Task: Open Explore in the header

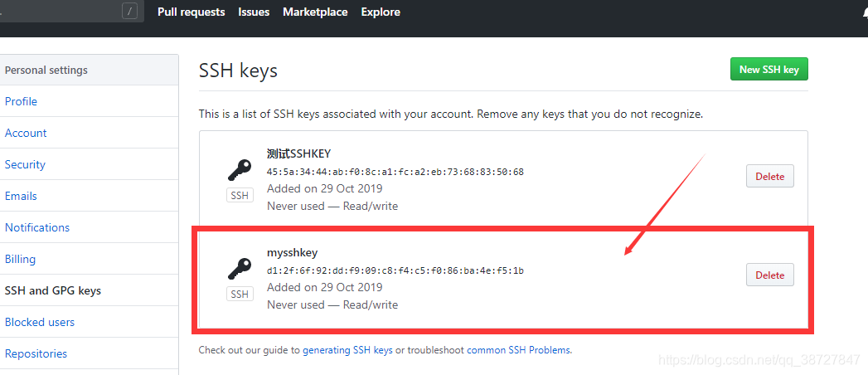Action: click(x=381, y=12)
